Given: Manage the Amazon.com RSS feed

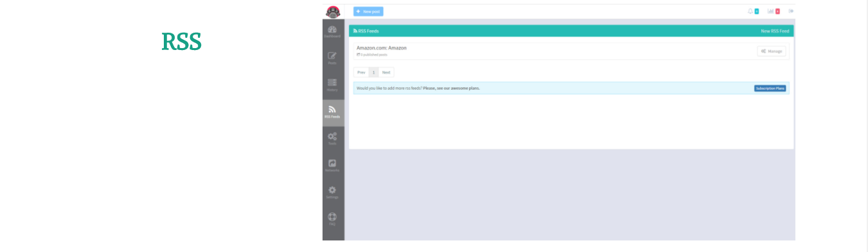Looking at the screenshot, I should pyautogui.click(x=772, y=51).
